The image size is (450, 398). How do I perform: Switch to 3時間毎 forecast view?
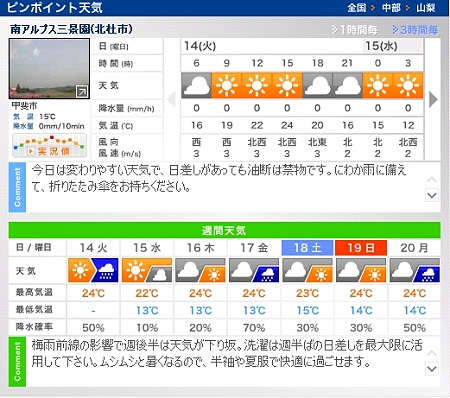click(x=415, y=30)
